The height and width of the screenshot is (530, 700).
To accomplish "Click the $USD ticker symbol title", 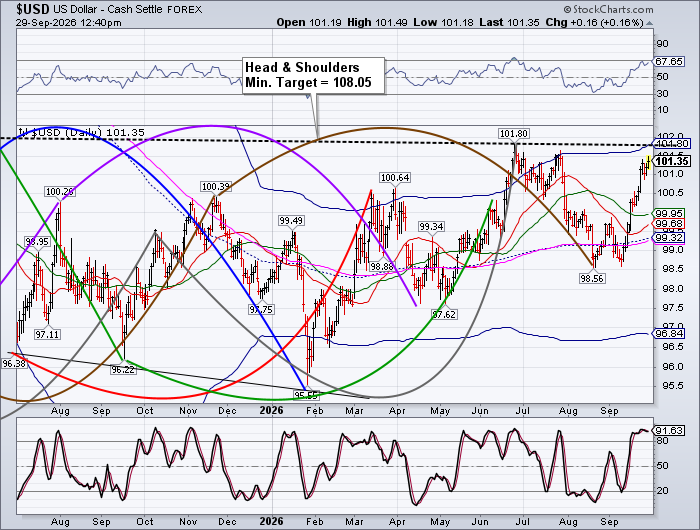I will coord(33,9).
